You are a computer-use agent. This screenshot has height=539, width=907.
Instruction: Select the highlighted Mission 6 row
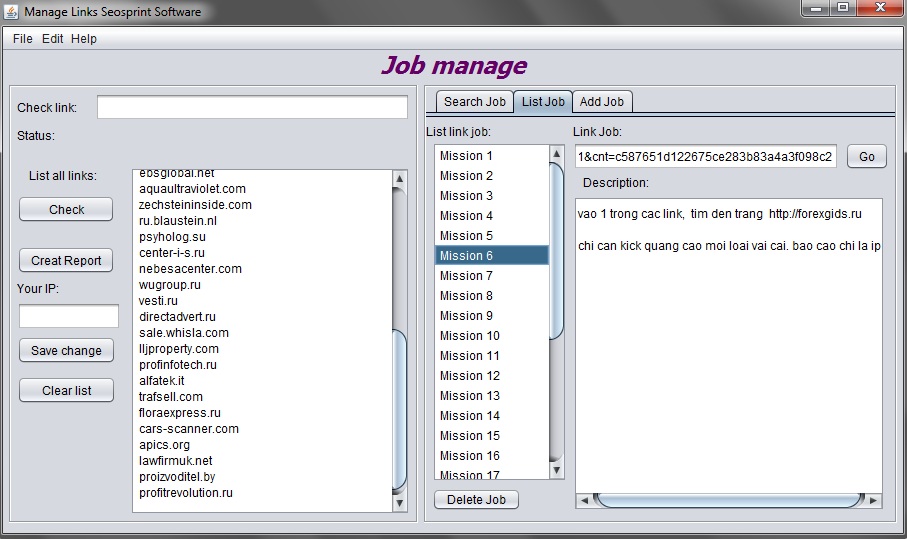tap(492, 256)
